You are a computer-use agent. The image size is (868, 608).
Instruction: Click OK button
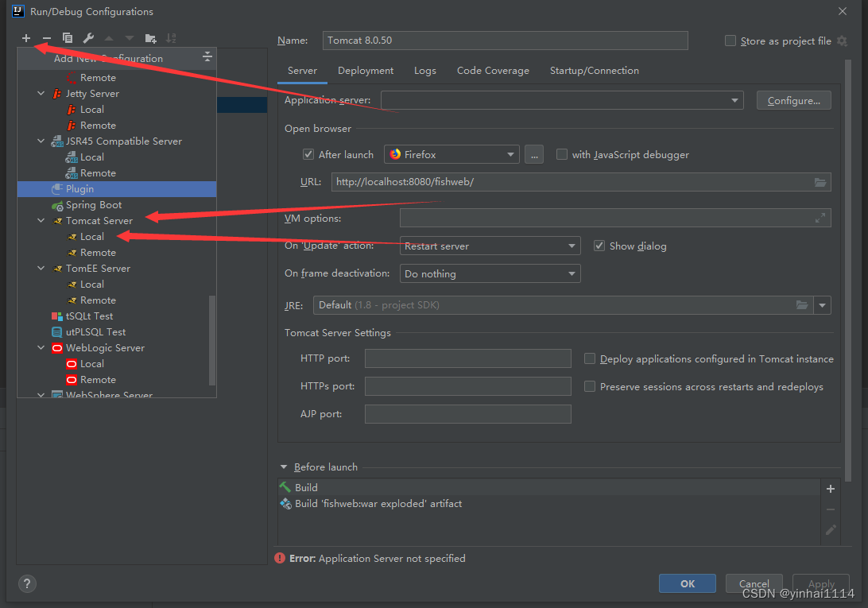click(x=688, y=583)
